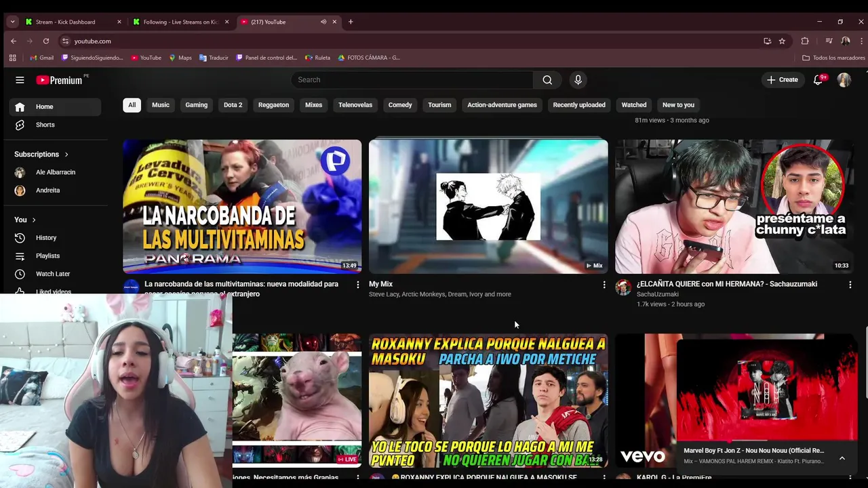Select the Action-adventure games chip
This screenshot has width=868, height=488.
[x=502, y=105]
